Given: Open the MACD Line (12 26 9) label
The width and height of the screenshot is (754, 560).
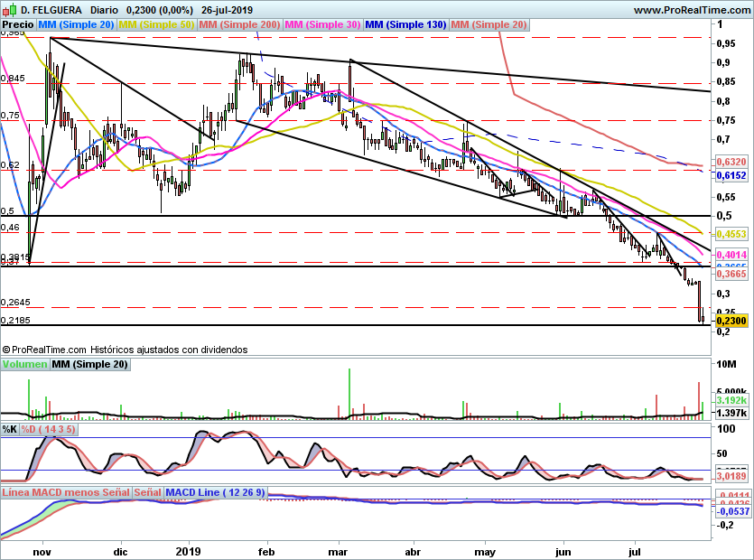Looking at the screenshot, I should pos(215,492).
